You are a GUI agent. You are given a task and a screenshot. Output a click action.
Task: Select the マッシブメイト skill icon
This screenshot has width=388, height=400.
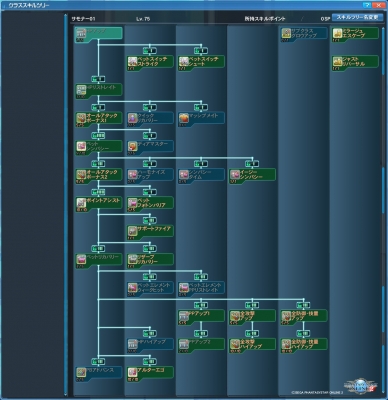(x=184, y=118)
